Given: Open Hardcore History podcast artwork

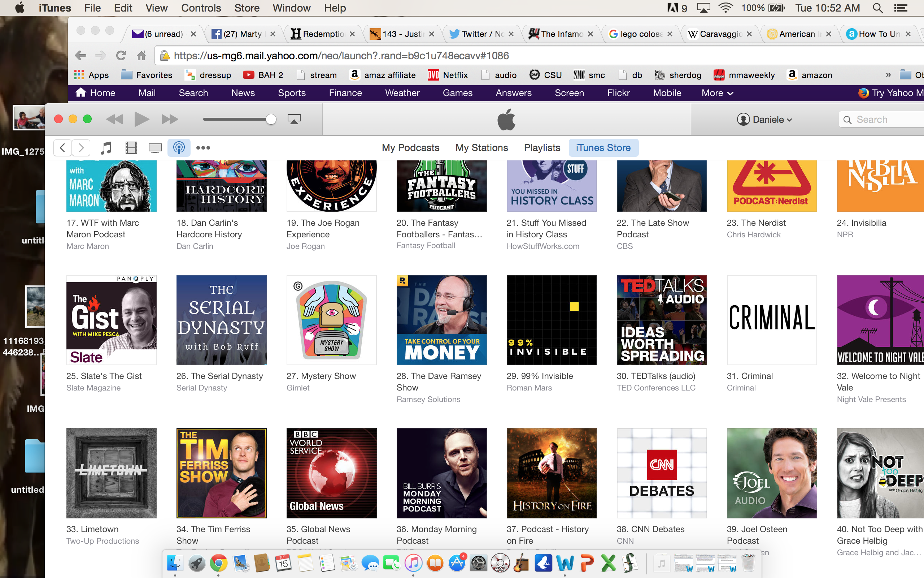Looking at the screenshot, I should pyautogui.click(x=222, y=186).
